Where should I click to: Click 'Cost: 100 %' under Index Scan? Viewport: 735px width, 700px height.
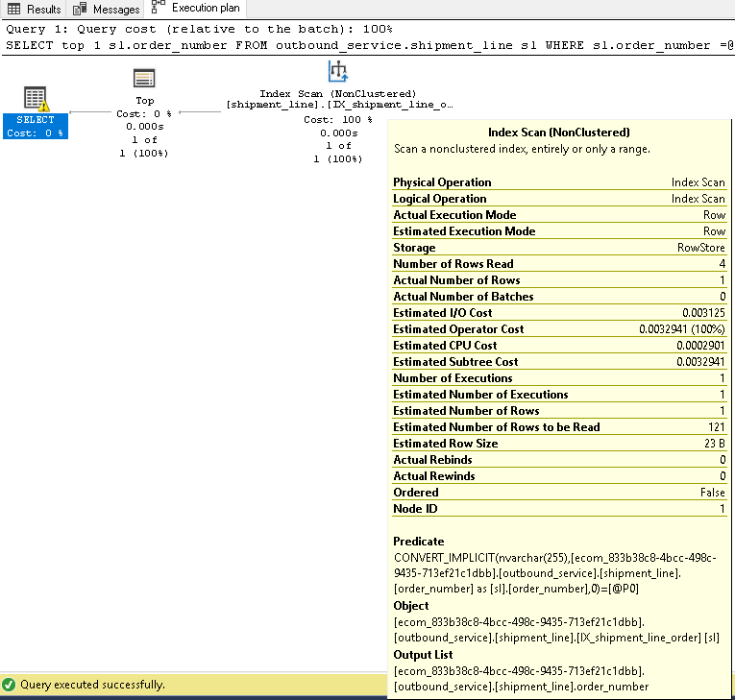[x=338, y=119]
